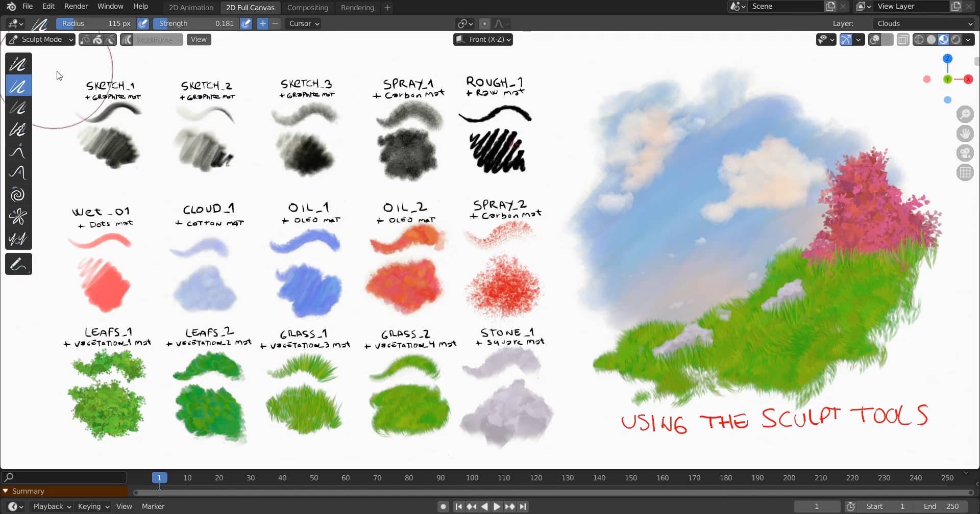Enable rendered viewport shading
Image resolution: width=980 pixels, height=514 pixels.
point(956,39)
